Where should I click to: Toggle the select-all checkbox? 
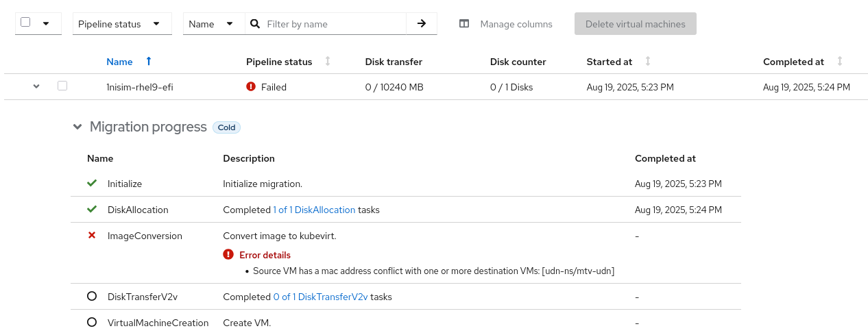pos(25,23)
